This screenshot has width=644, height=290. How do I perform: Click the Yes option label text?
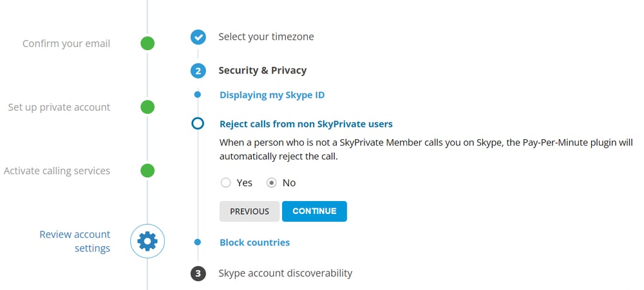pyautogui.click(x=244, y=183)
